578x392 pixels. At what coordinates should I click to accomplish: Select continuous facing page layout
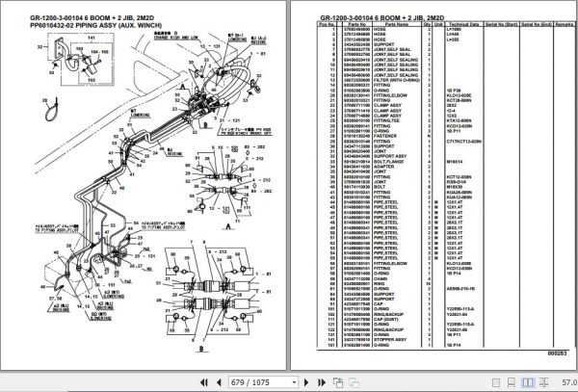tap(543, 382)
